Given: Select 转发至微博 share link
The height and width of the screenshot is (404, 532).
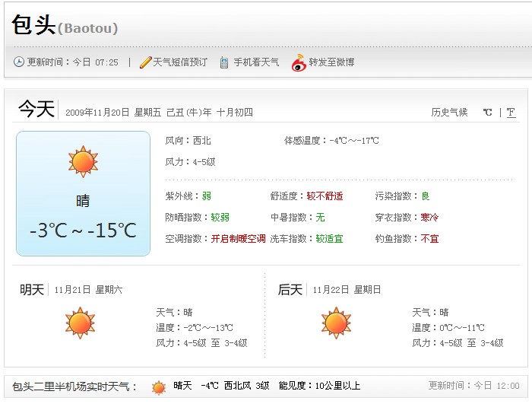Looking at the screenshot, I should 331,62.
